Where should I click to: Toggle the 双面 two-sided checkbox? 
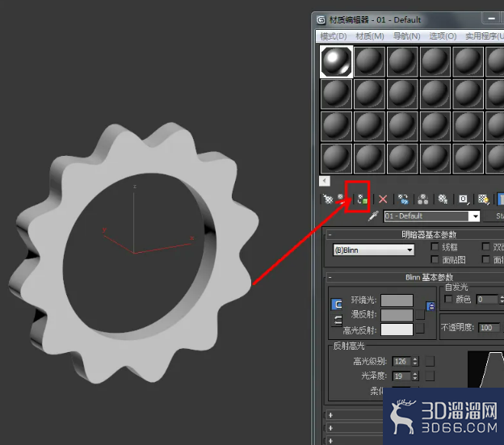(x=485, y=246)
